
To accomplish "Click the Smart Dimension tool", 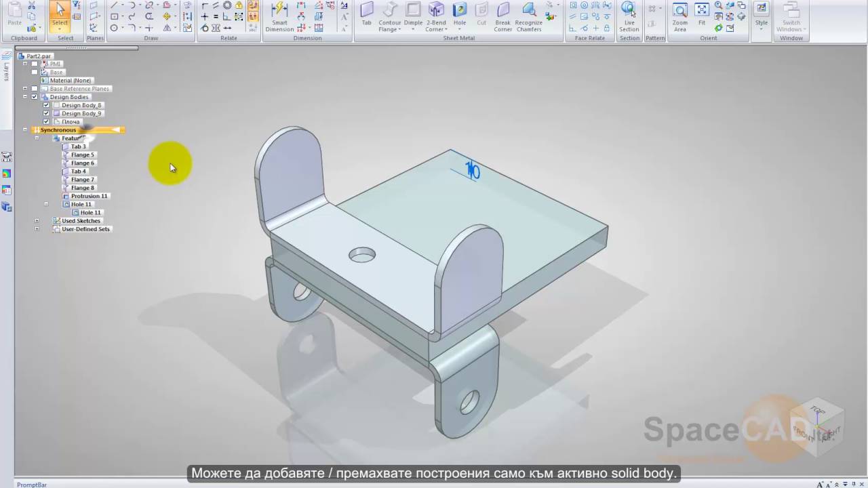I will [279, 18].
